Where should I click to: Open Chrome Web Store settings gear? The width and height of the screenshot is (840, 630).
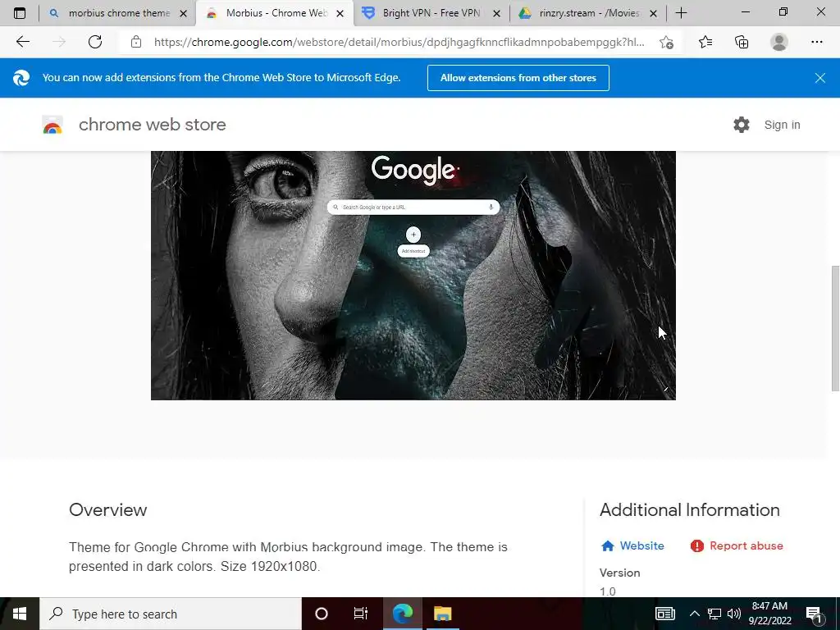pos(742,125)
